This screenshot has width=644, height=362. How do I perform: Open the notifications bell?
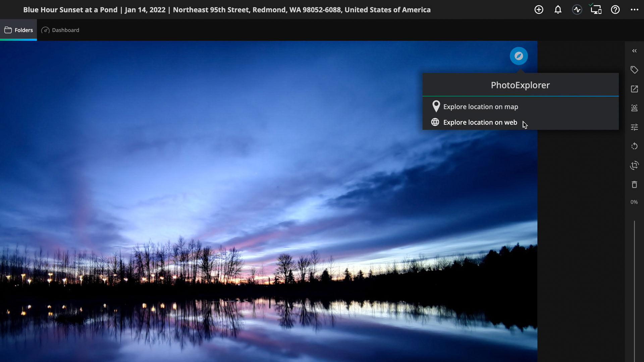coord(558,10)
